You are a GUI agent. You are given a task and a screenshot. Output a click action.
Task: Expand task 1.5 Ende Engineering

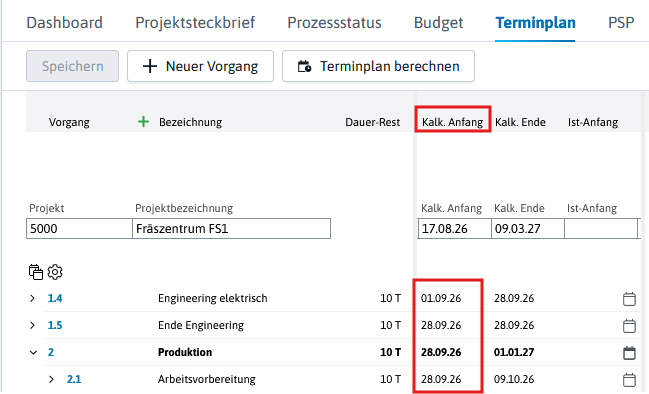(32, 325)
